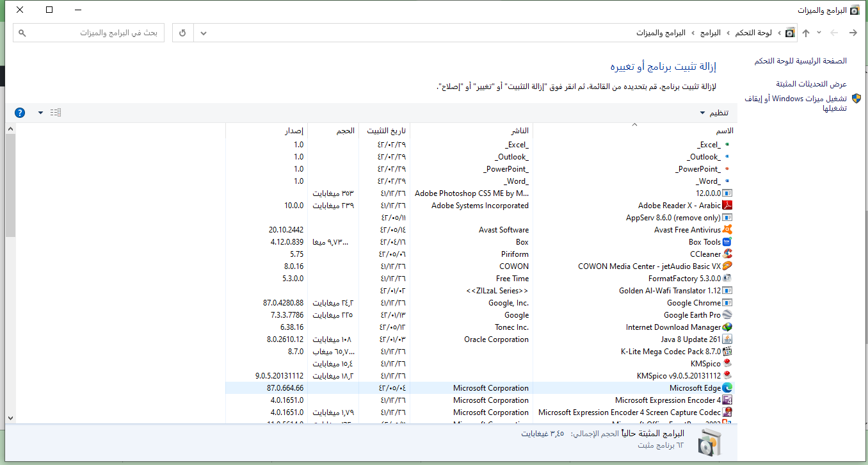Image resolution: width=868 pixels, height=465 pixels.
Task: Click the Google Chrome program icon
Action: tap(727, 303)
